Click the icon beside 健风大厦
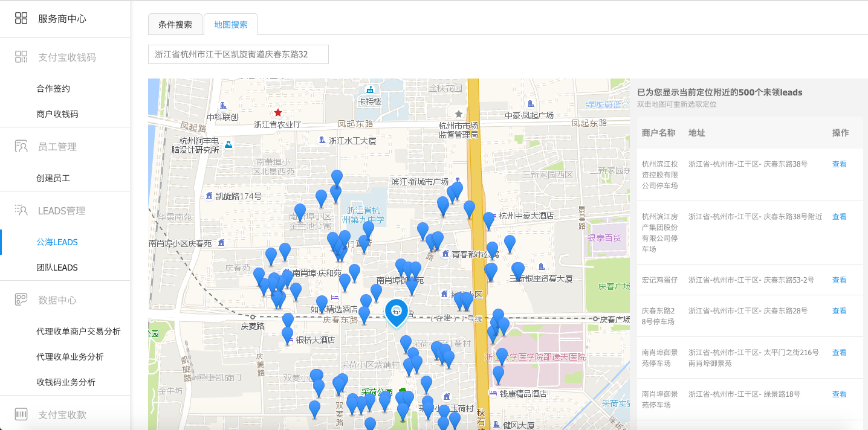 tap(496, 425)
